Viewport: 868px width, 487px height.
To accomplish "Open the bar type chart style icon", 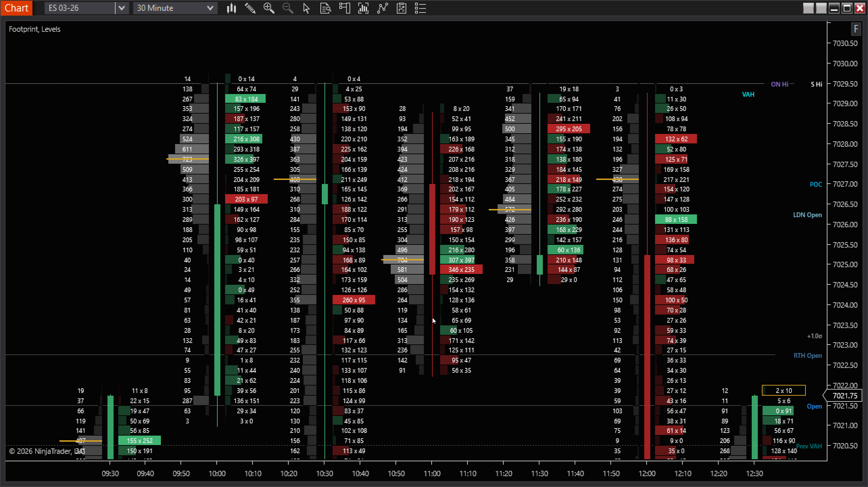I will coord(232,8).
